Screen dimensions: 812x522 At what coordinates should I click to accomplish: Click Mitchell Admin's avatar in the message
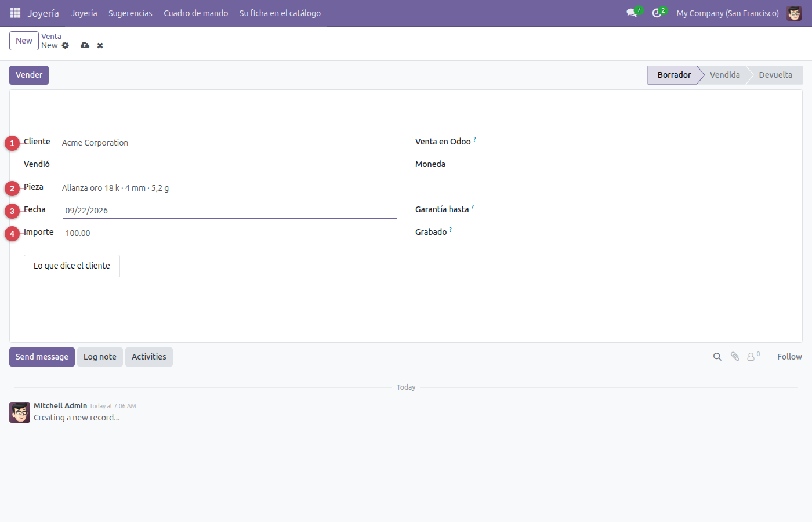[20, 412]
